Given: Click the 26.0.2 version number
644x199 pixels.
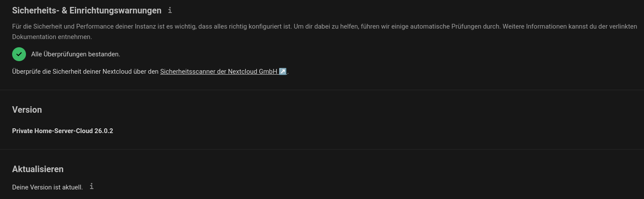Looking at the screenshot, I should [104, 131].
